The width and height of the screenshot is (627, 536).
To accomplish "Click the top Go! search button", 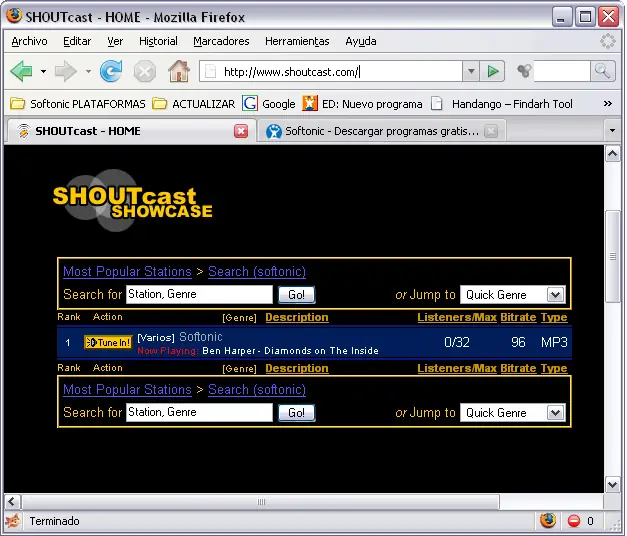I will click(x=296, y=295).
